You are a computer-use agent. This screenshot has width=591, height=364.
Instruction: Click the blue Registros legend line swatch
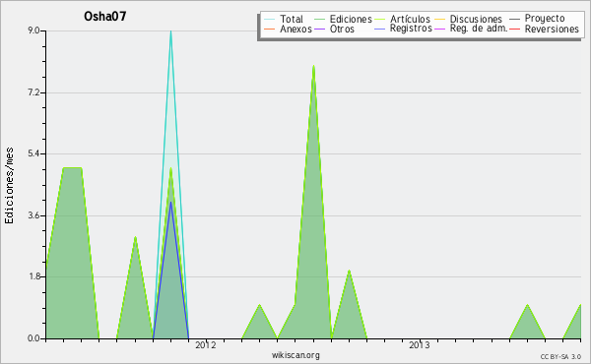[379, 29]
